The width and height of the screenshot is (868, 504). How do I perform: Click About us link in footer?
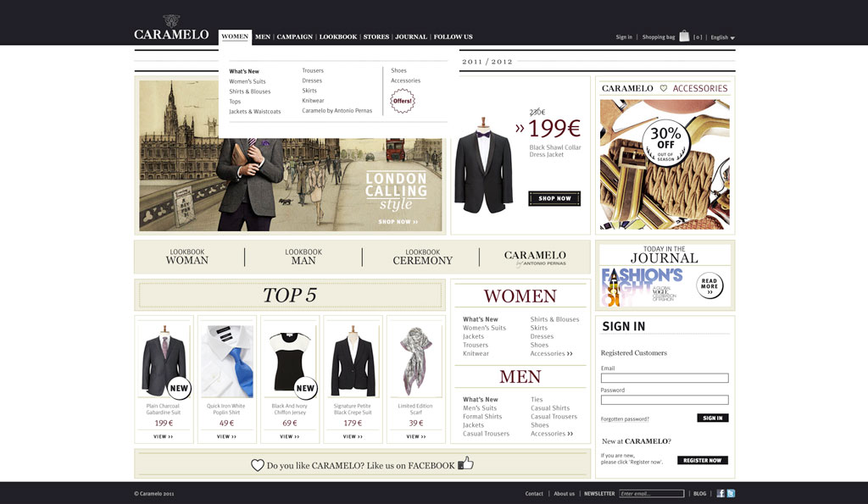pos(564,494)
